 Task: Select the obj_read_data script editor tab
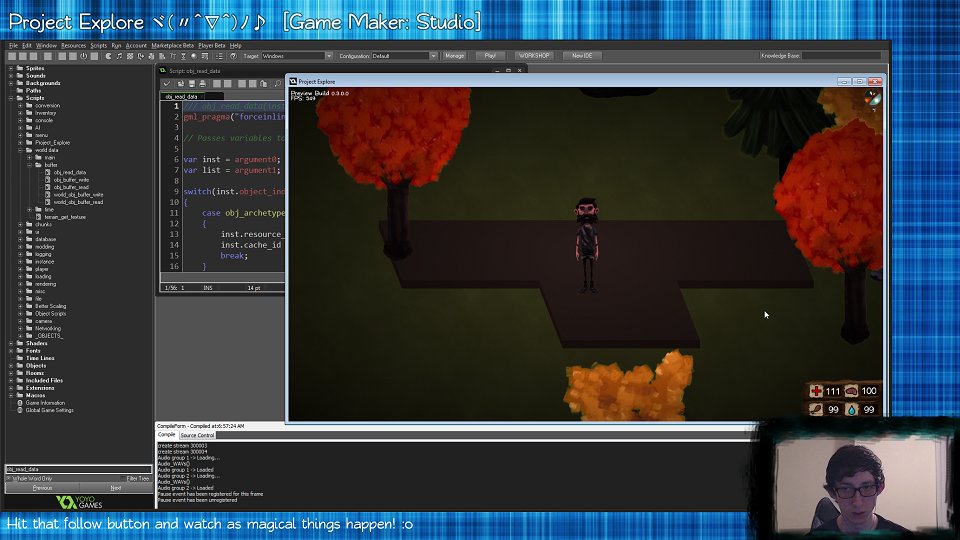182,97
